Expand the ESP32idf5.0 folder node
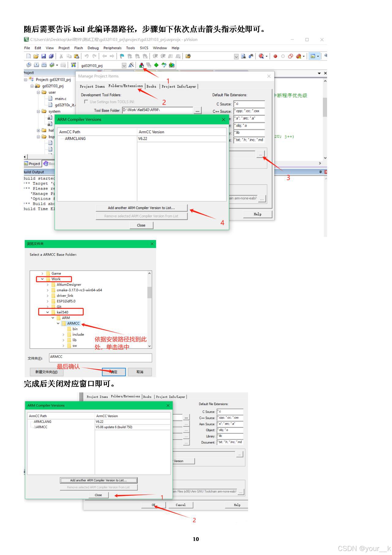This screenshot has height=555, width=392. point(47,301)
